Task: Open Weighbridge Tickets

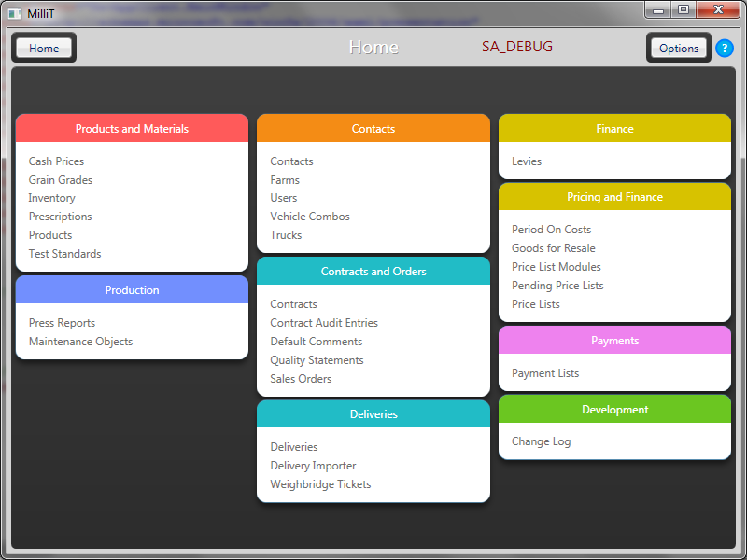Action: pyautogui.click(x=320, y=484)
